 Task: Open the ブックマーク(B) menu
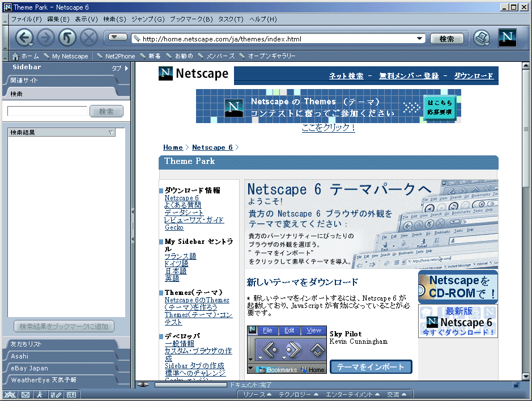pos(191,19)
